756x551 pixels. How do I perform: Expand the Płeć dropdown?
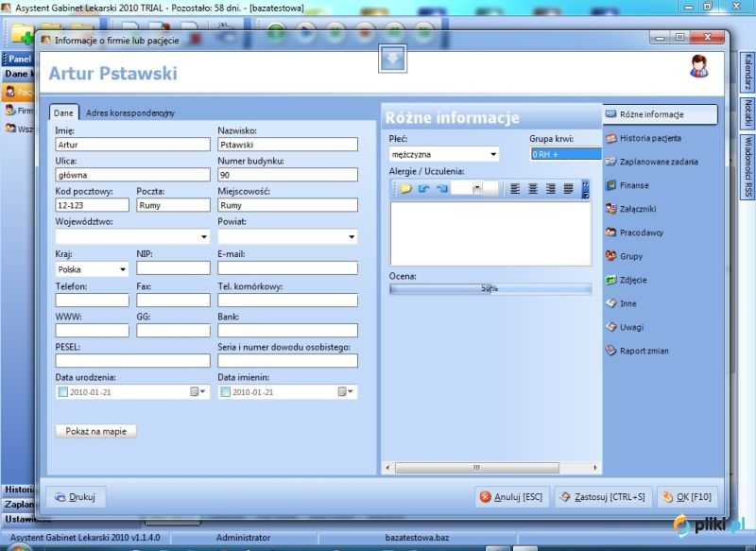click(x=493, y=154)
